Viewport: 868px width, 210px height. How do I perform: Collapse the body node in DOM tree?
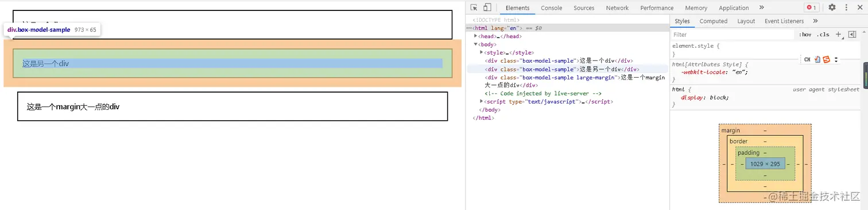(476, 44)
